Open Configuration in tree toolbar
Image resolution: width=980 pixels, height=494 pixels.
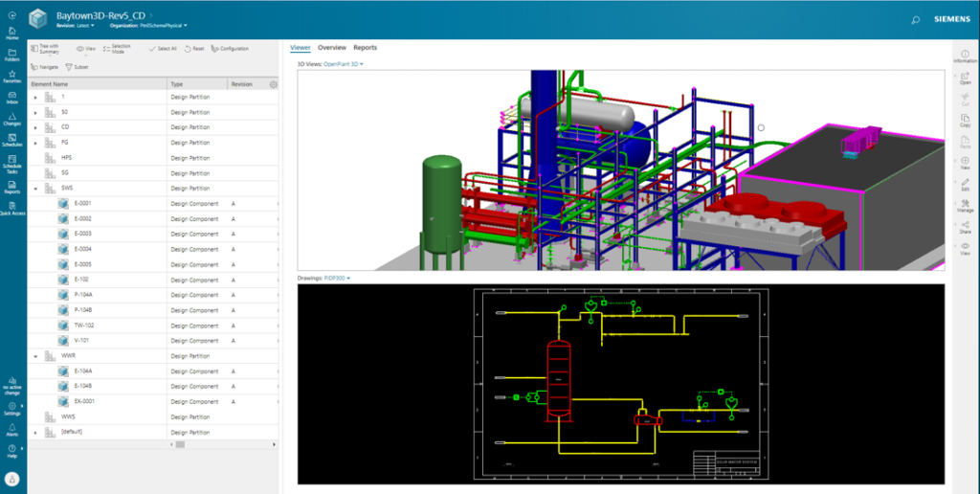[x=230, y=49]
